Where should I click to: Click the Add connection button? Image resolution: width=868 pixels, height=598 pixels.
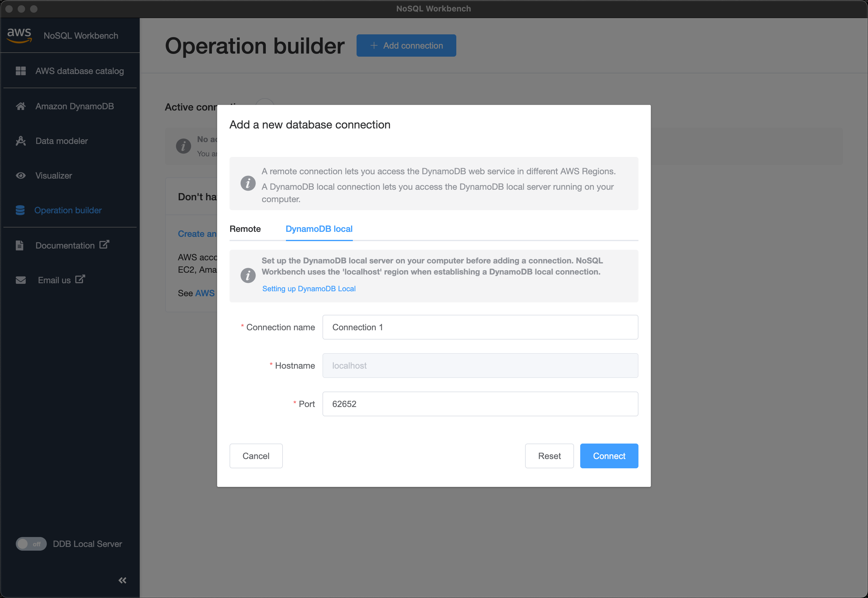tap(407, 45)
